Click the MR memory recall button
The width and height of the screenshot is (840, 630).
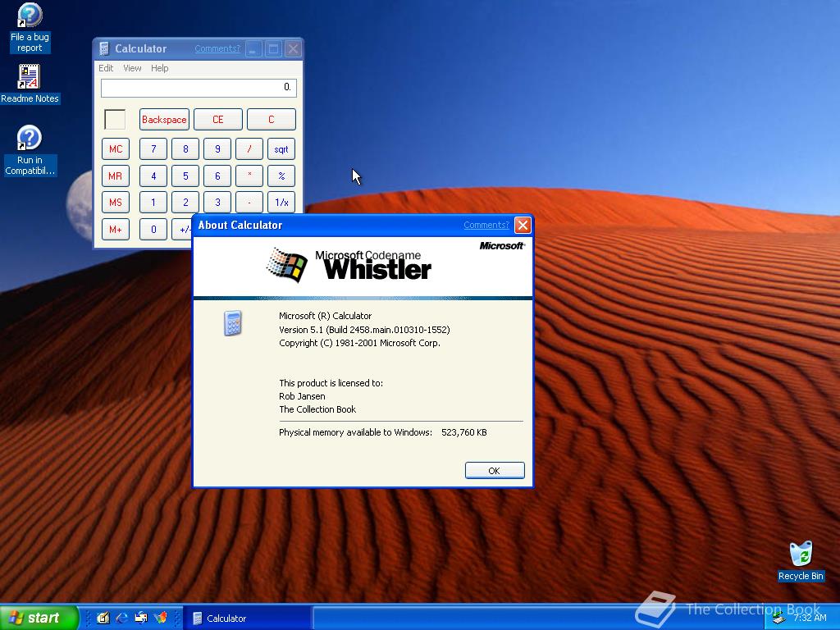click(116, 176)
